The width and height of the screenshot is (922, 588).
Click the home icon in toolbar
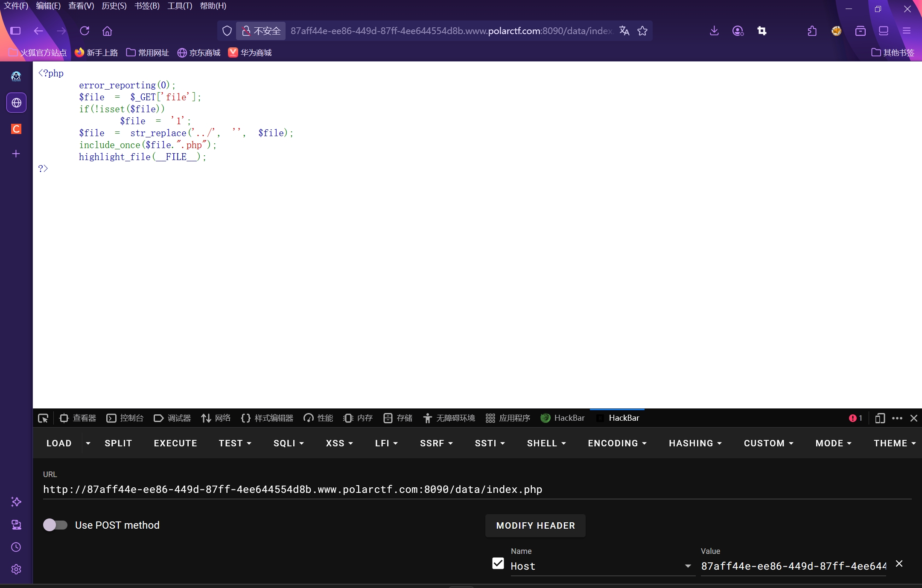click(x=107, y=31)
